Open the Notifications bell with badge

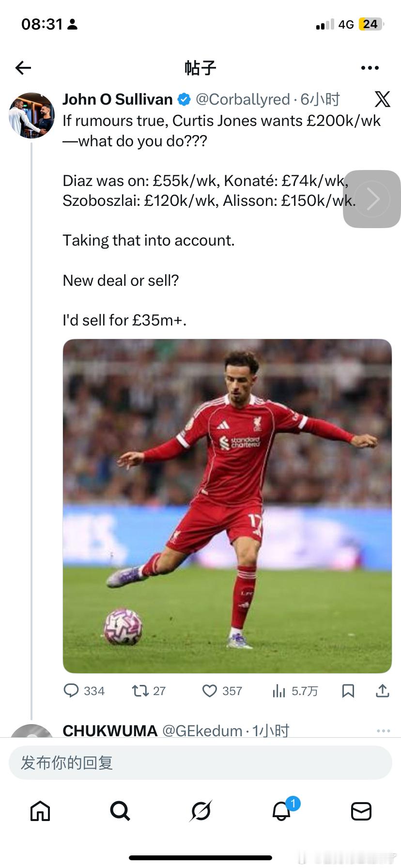(281, 810)
